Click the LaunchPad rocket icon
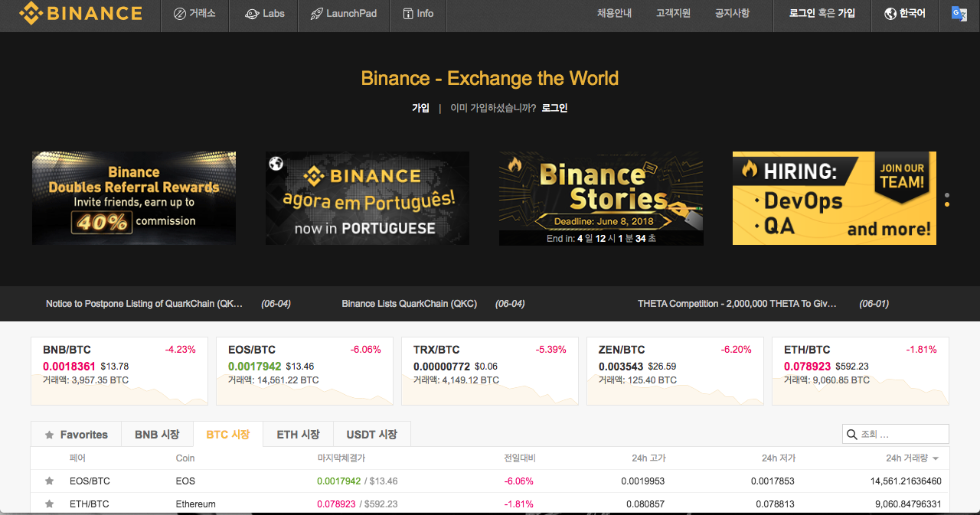Screen dimensions: 980x515 pos(316,14)
